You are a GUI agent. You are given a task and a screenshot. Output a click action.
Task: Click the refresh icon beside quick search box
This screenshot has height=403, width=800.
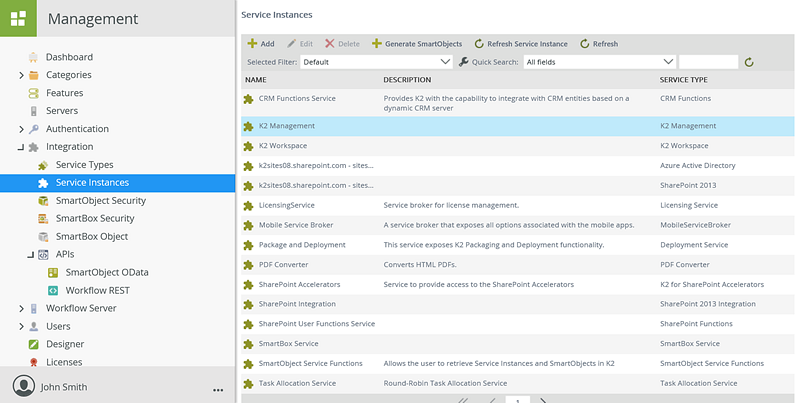coord(749,62)
